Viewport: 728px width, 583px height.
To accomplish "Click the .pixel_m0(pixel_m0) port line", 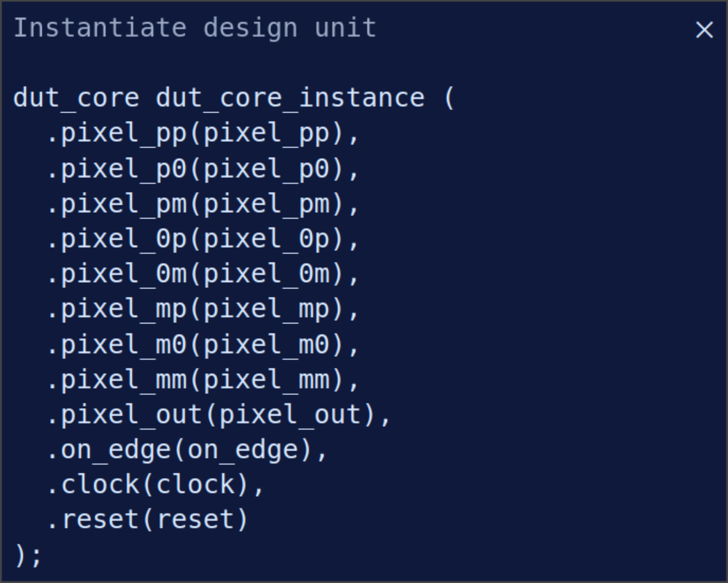I will pos(203,345).
